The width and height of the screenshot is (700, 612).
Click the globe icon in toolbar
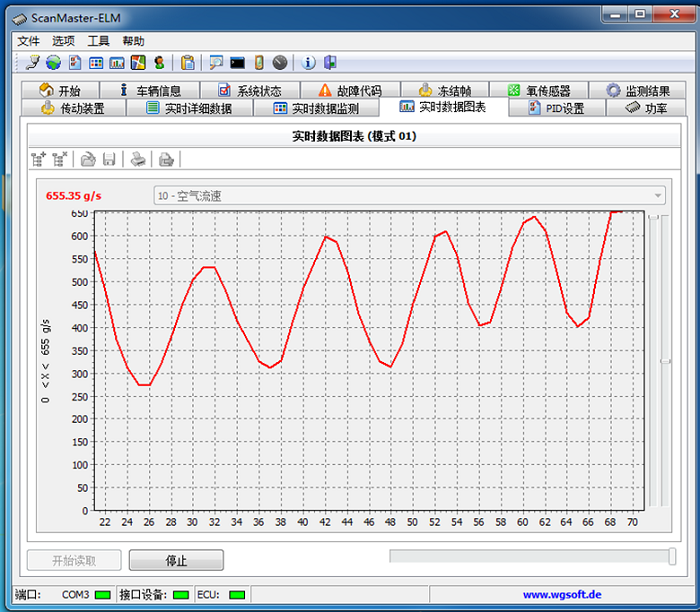tap(52, 63)
